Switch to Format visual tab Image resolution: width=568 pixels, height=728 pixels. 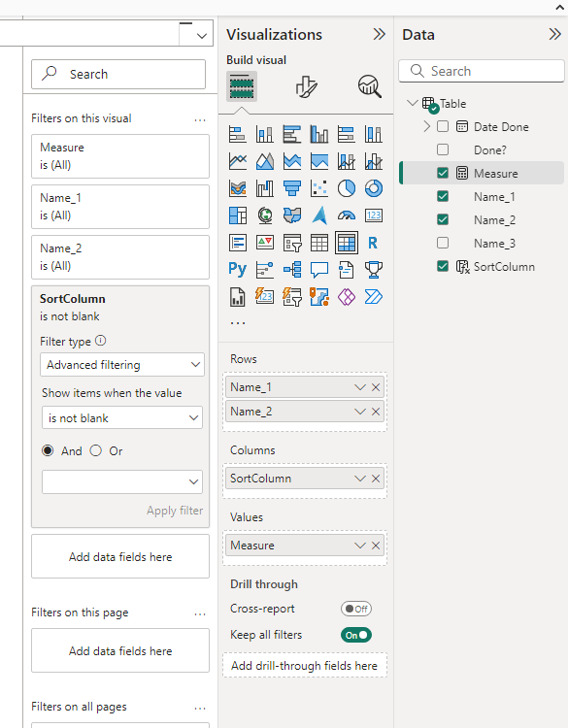[x=306, y=86]
